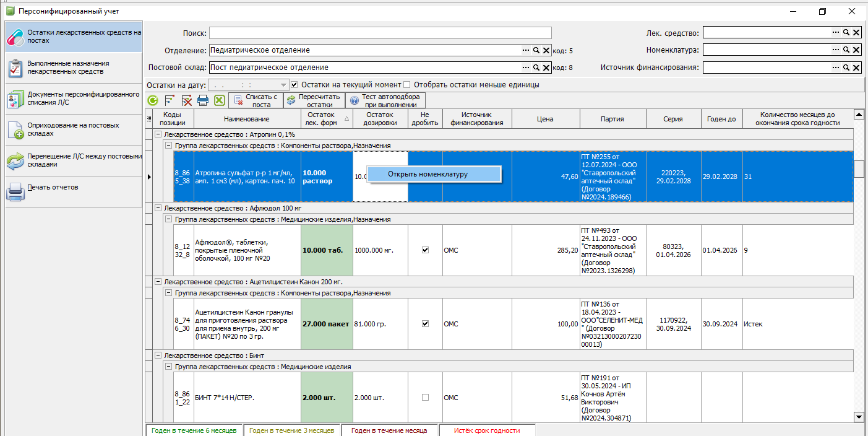Collapse 'Компоненты раствора,Назначения' group under Ацетилцистеин
This screenshot has height=436, width=868.
(169, 293)
